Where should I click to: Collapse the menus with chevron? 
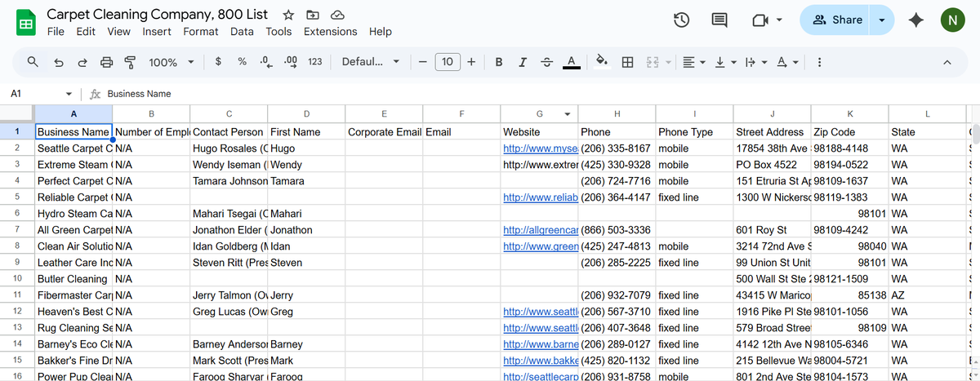point(947,62)
